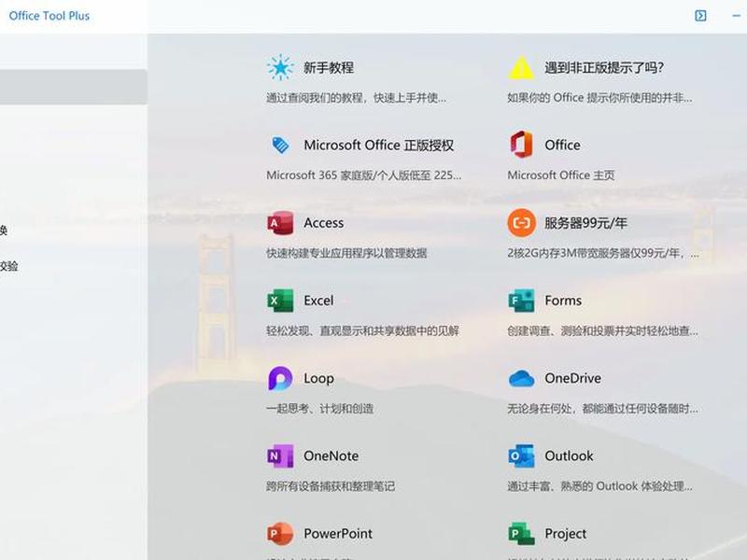The image size is (747, 560).
Task: Open the red Office logo icon
Action: [521, 145]
